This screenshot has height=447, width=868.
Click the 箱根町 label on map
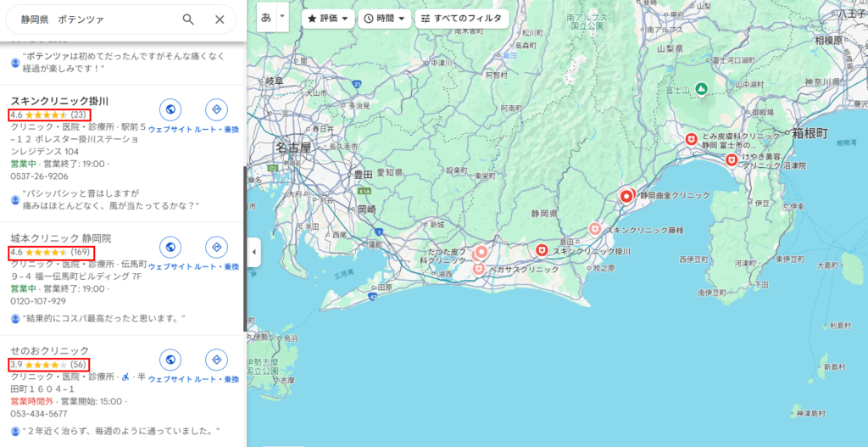click(x=809, y=133)
